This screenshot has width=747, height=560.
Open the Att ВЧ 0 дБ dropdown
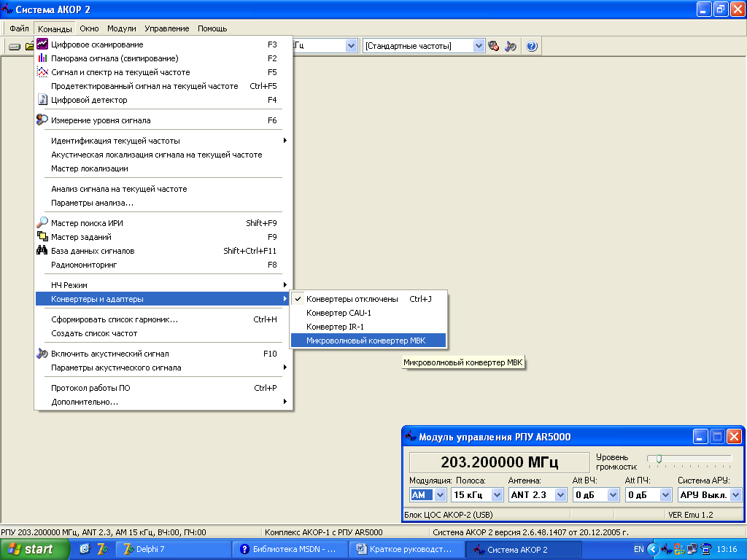pyautogui.click(x=613, y=495)
